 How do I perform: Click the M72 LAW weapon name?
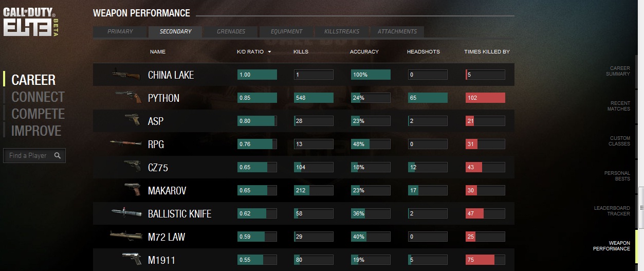point(167,237)
